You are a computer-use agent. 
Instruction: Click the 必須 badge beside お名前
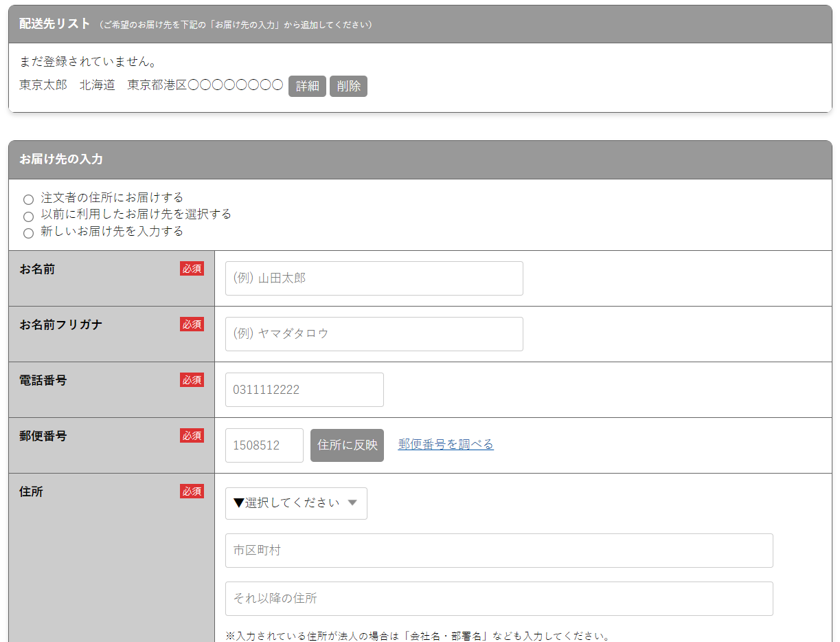tap(192, 269)
